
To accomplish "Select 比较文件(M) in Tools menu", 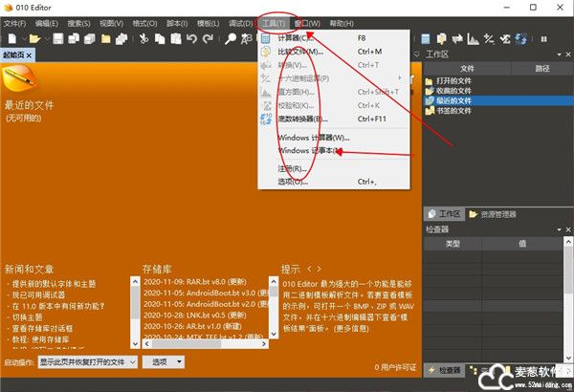I will [334, 52].
